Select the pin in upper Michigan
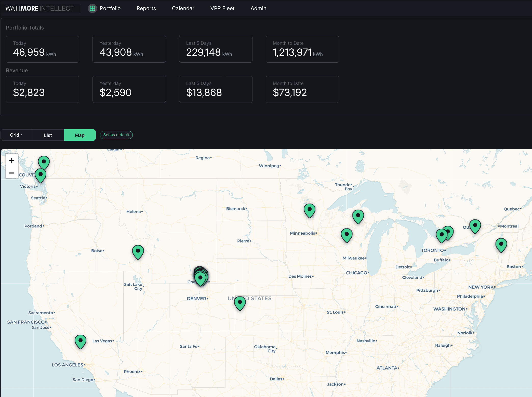This screenshot has height=397, width=532. (x=358, y=217)
